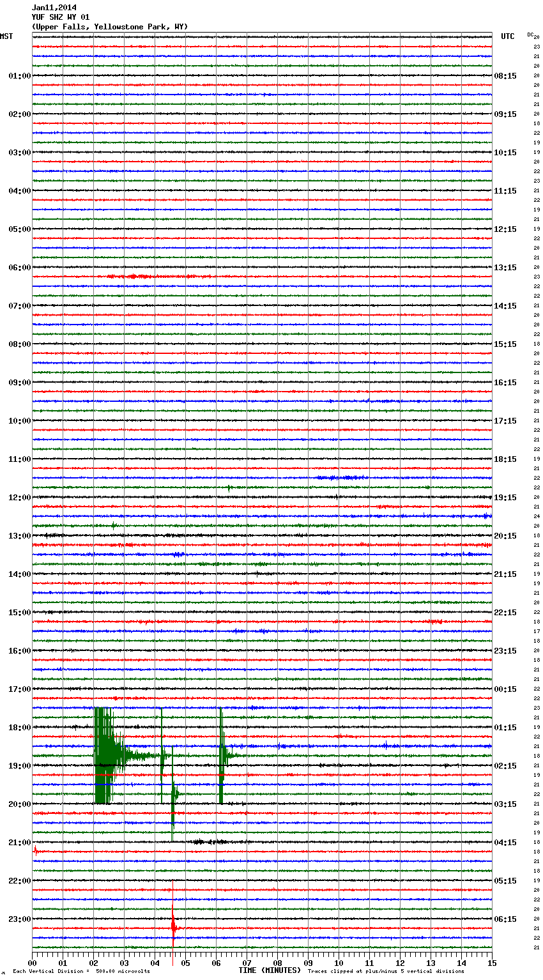Click the 00 minute axis tick label
The height and width of the screenshot is (980, 543).
click(33, 963)
